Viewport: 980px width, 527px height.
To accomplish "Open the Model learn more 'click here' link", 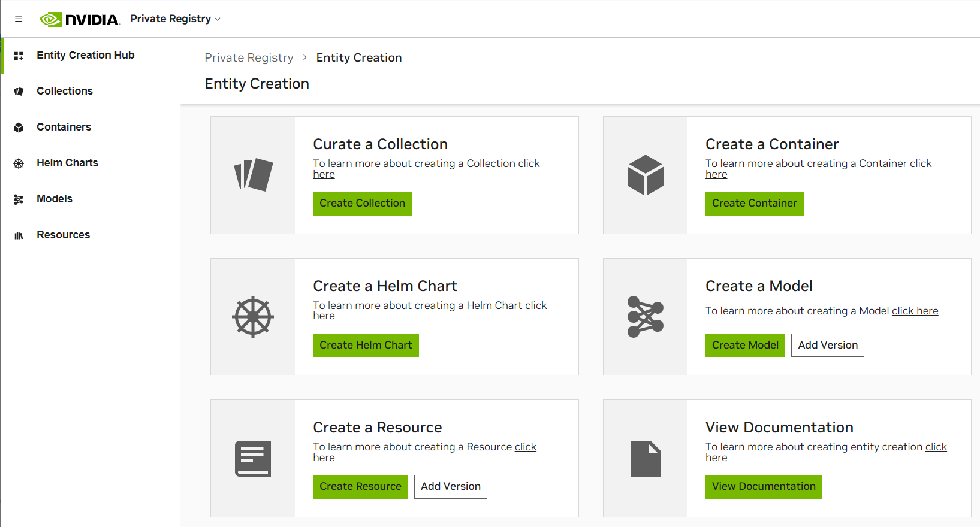I will [x=915, y=311].
